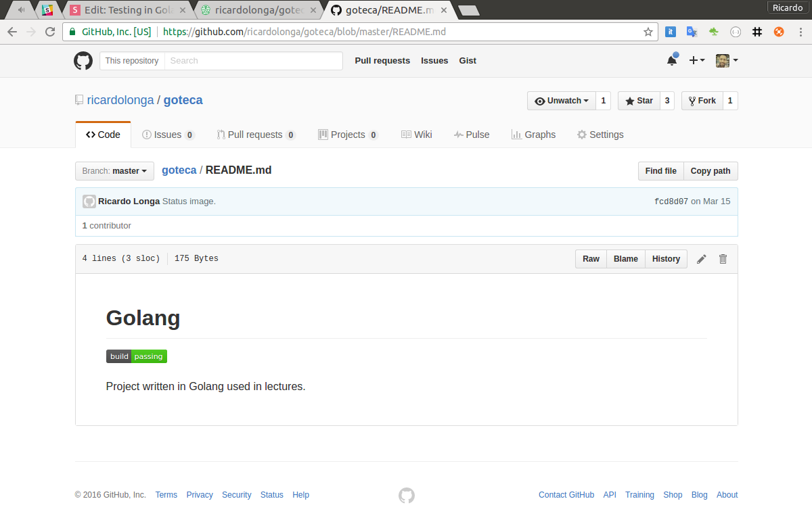Click goteca in file breadcrumb path
The width and height of the screenshot is (812, 524).
179,170
